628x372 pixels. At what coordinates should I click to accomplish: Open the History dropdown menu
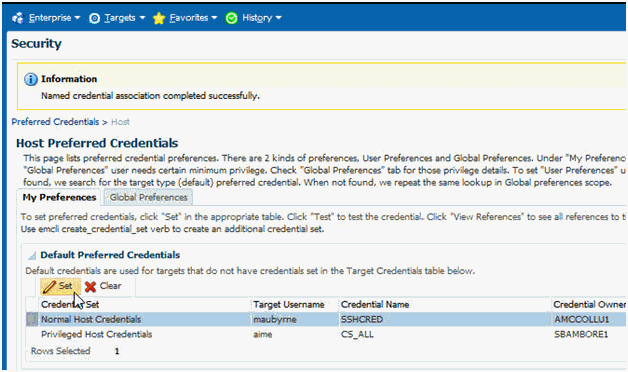[x=262, y=18]
